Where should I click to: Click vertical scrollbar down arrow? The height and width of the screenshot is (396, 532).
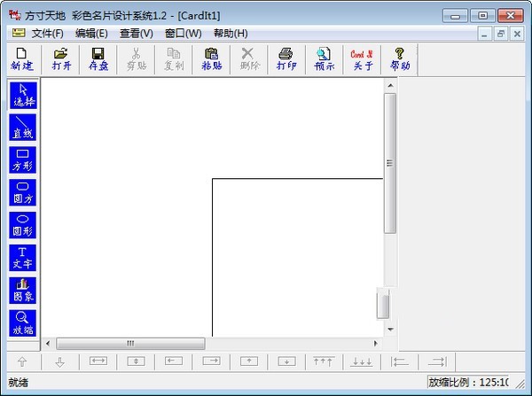390,330
